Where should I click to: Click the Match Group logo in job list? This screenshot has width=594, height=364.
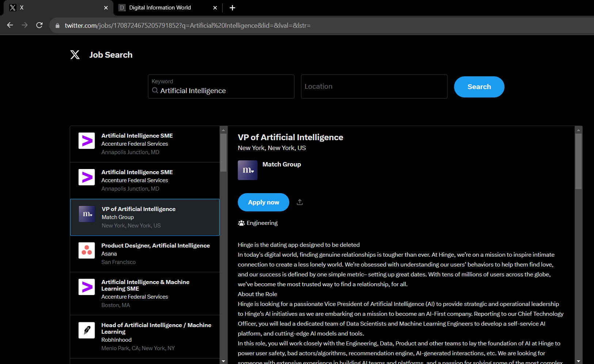[x=87, y=214]
